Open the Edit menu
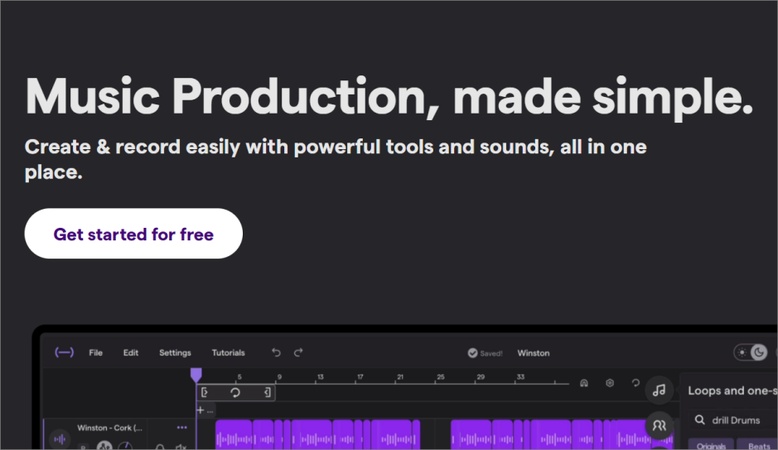The width and height of the screenshot is (778, 450). coord(131,353)
